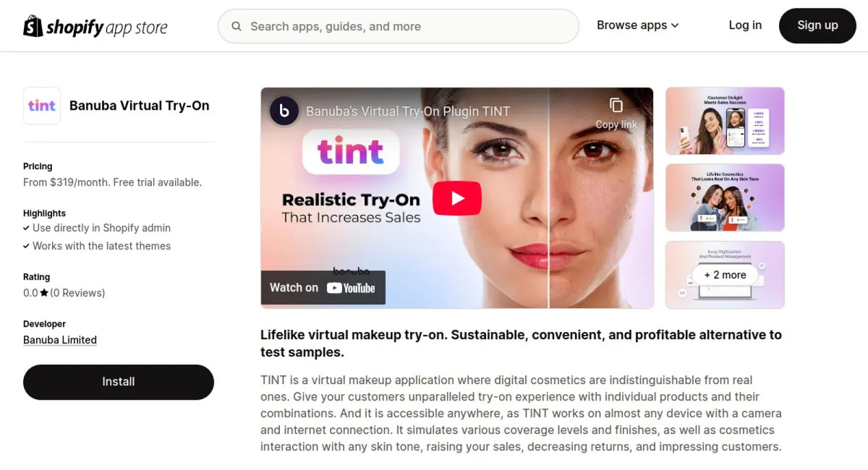Screen dimensions: 868x470
Task: Focus the Search apps, guides input field
Action: coord(399,27)
